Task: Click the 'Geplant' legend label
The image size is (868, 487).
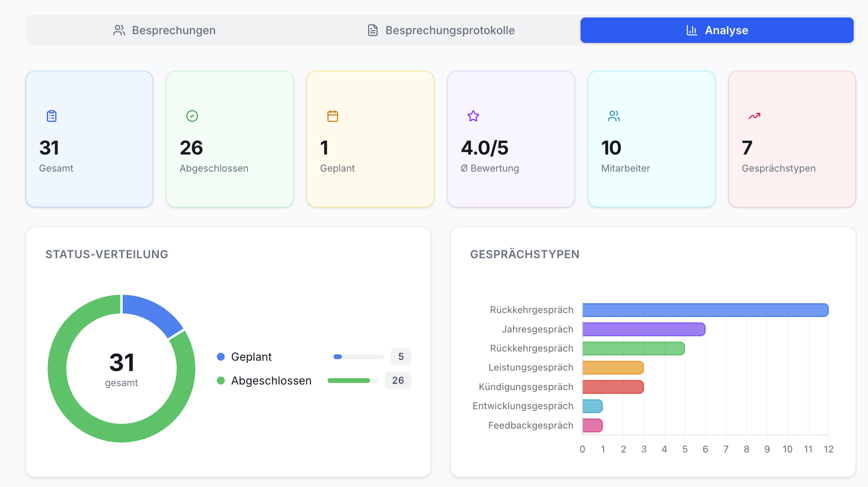Action: (251, 357)
